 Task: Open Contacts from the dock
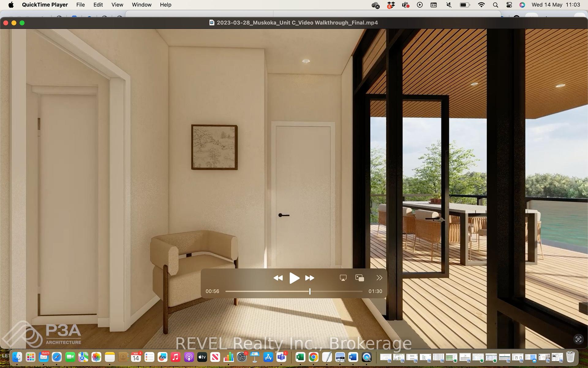click(x=123, y=357)
